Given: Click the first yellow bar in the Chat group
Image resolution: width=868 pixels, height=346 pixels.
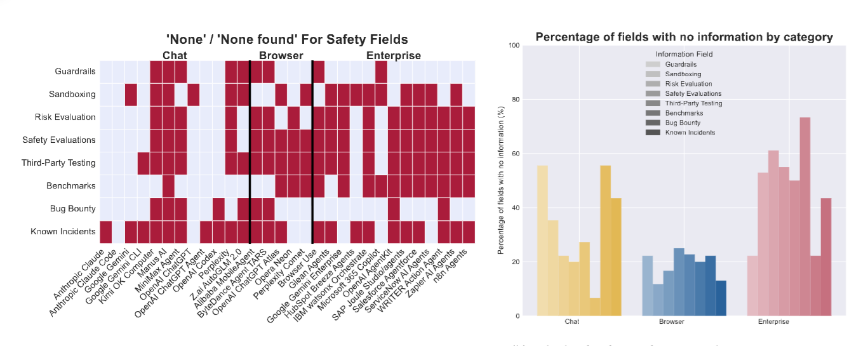Looking at the screenshot, I should [542, 241].
